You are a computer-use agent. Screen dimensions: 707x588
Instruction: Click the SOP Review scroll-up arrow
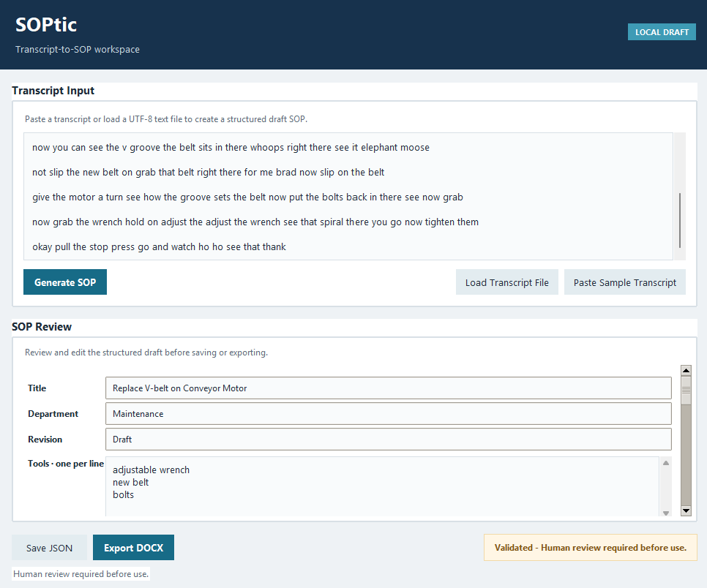coord(686,370)
